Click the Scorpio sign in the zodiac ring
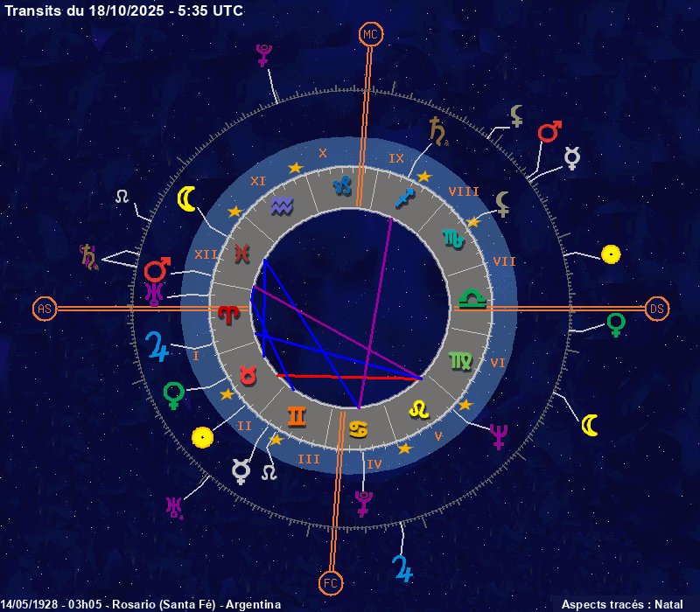Image resolution: width=700 pixels, height=612 pixels. pos(452,238)
